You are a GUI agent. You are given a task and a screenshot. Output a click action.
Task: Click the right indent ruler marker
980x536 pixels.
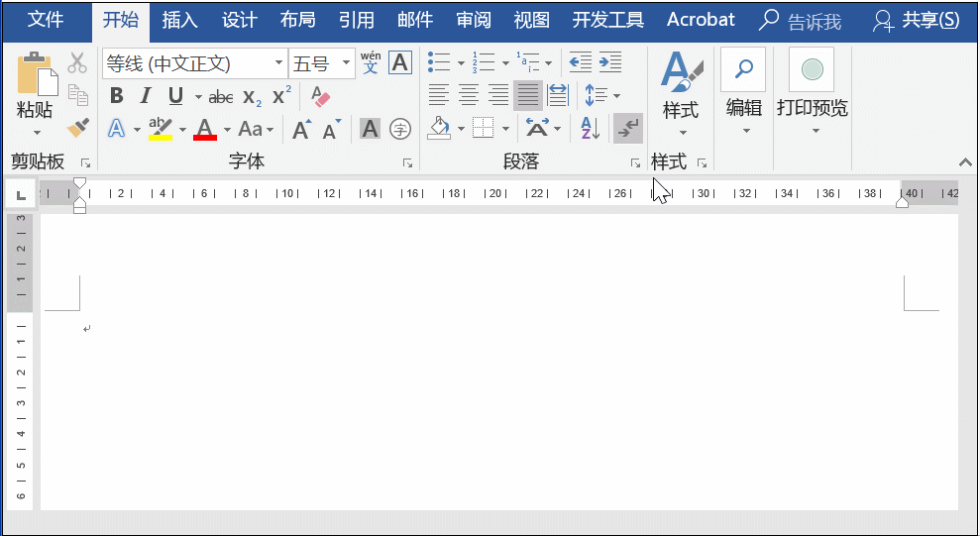coord(902,202)
